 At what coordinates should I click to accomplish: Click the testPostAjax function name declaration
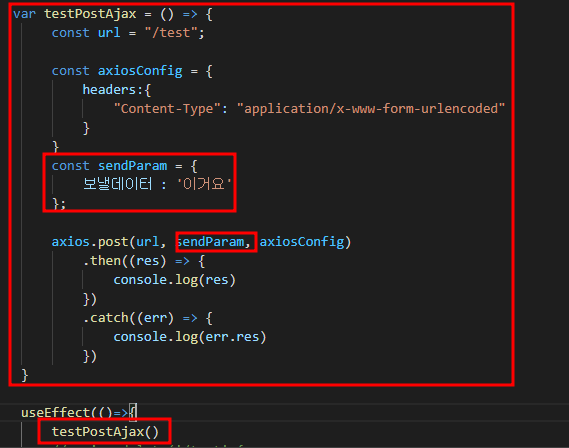coord(90,14)
